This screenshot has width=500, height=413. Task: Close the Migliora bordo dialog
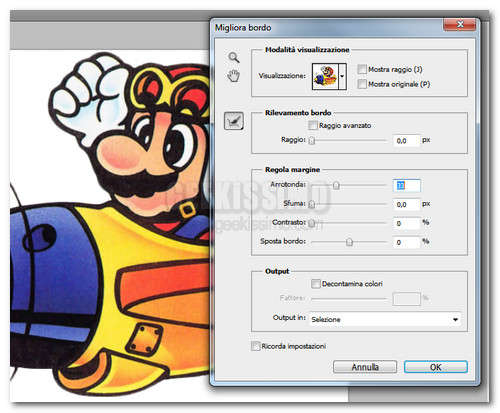pyautogui.click(x=460, y=24)
